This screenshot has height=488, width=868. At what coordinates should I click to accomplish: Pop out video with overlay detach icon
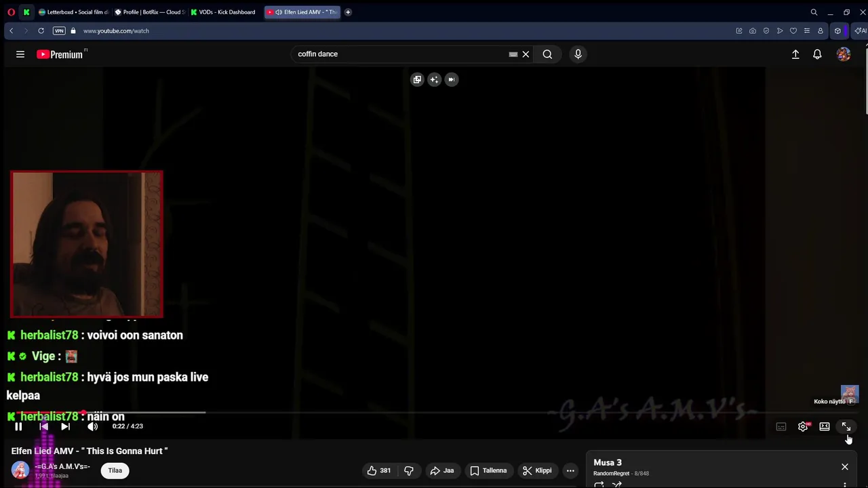click(x=417, y=79)
